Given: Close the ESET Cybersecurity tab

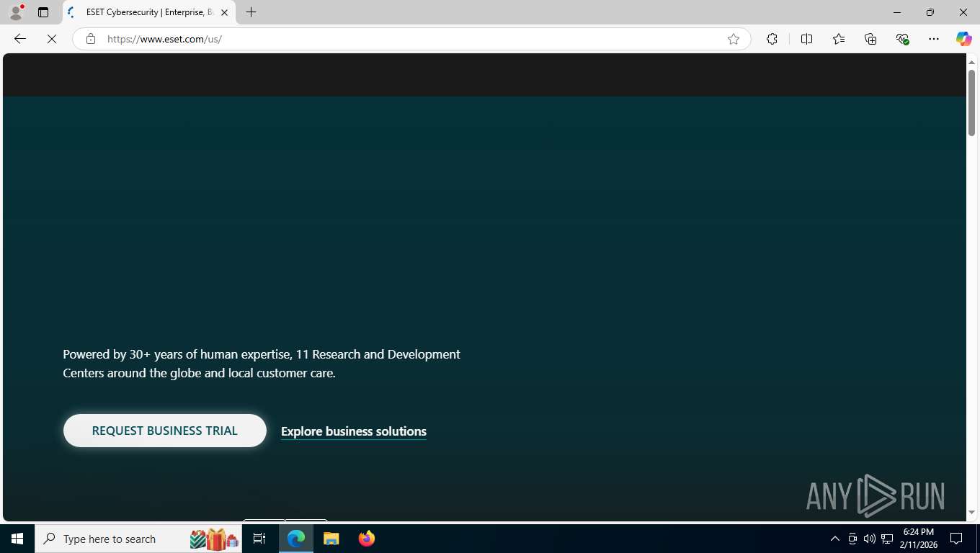Looking at the screenshot, I should pos(224,12).
